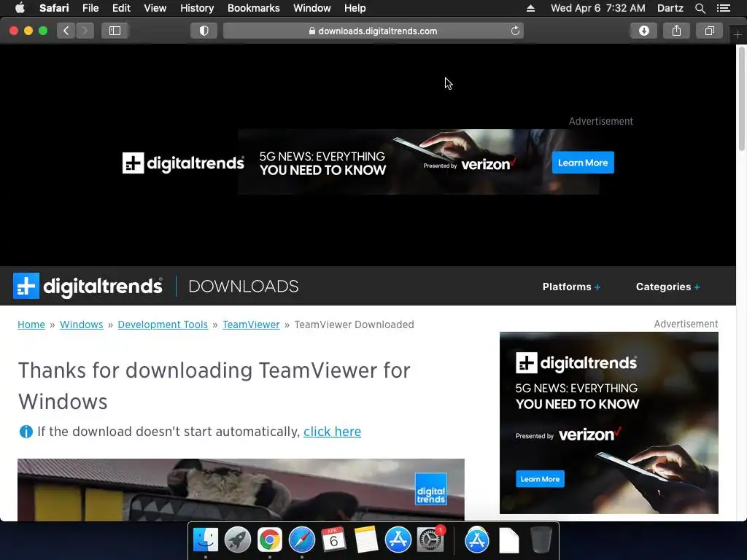Open the View menu
This screenshot has width=747, height=560.
(155, 8)
